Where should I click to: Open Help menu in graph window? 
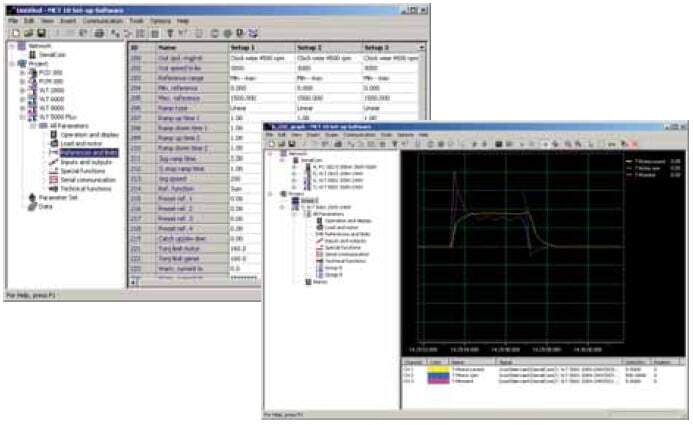tap(423, 135)
